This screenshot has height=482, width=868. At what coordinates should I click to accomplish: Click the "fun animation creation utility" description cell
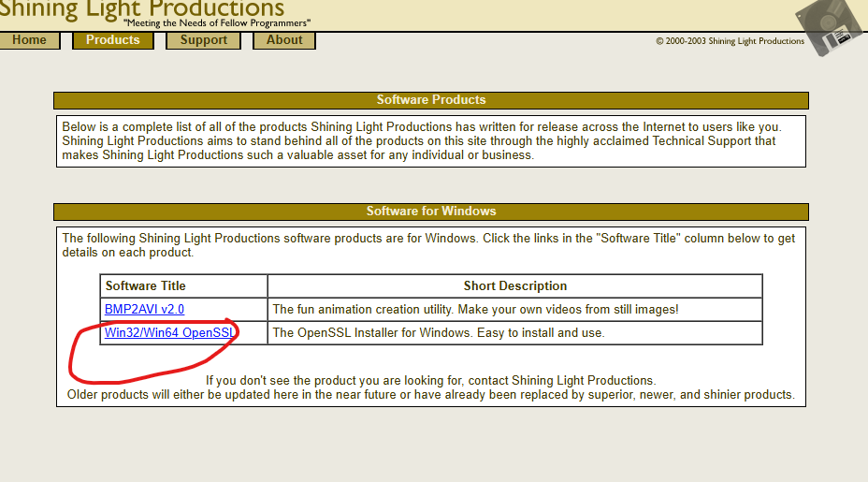(514, 309)
